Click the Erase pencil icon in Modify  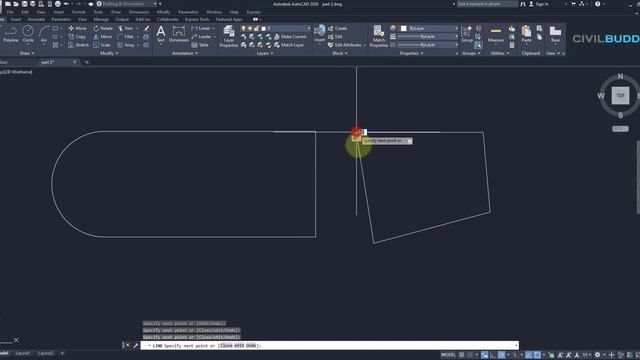(146, 28)
